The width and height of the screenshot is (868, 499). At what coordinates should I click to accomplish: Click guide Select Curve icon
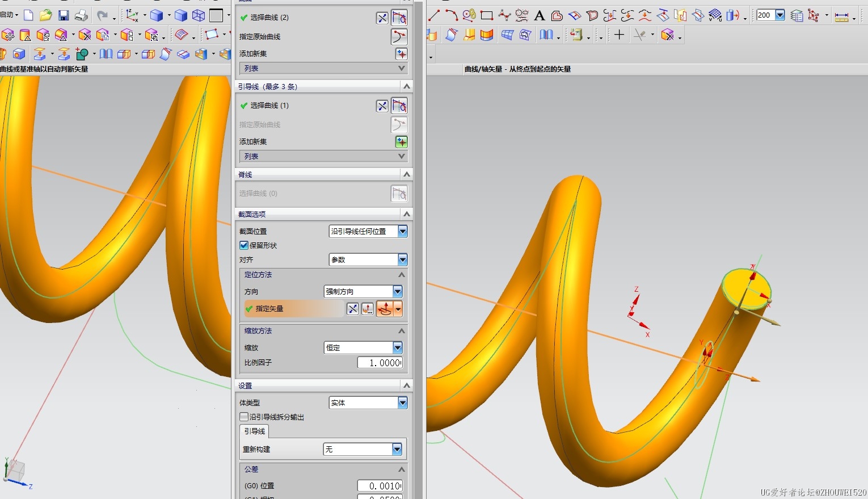coord(399,106)
